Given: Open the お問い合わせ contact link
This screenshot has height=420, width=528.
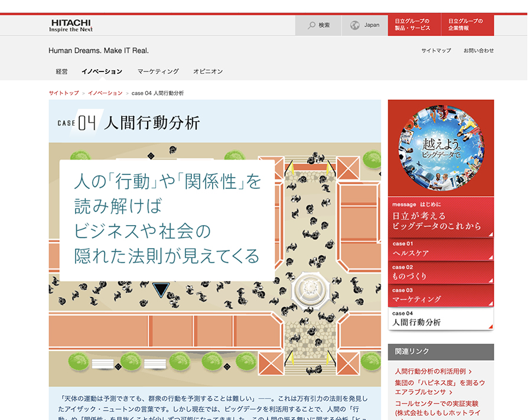Looking at the screenshot, I should pyautogui.click(x=478, y=51).
